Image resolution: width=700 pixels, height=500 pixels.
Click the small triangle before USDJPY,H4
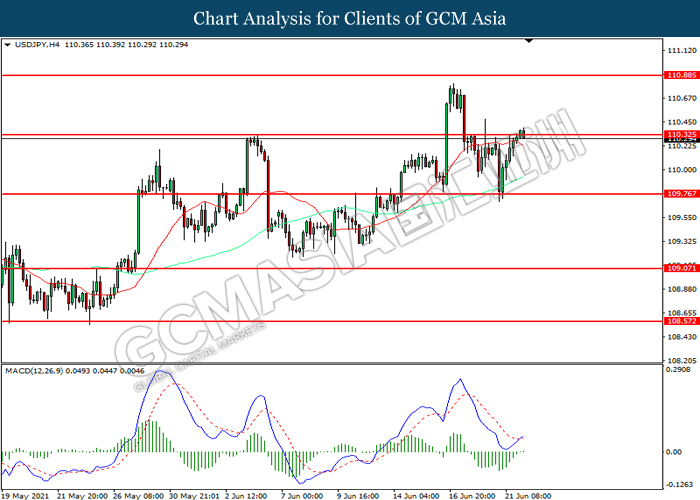coord(7,45)
